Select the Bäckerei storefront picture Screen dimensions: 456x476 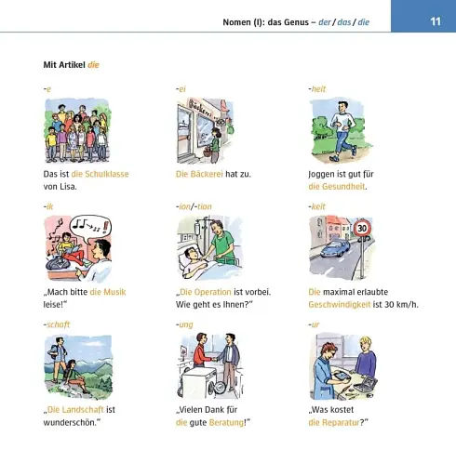click(206, 130)
